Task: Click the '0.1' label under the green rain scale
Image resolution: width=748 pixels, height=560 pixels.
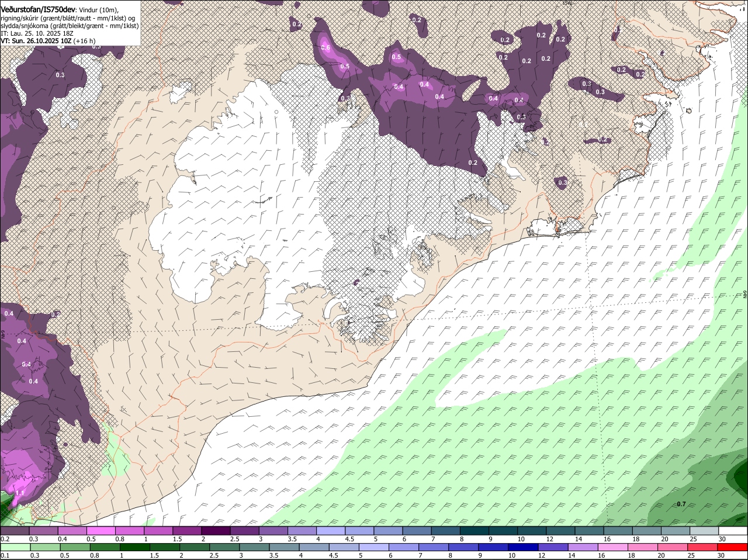Action: 5,555
